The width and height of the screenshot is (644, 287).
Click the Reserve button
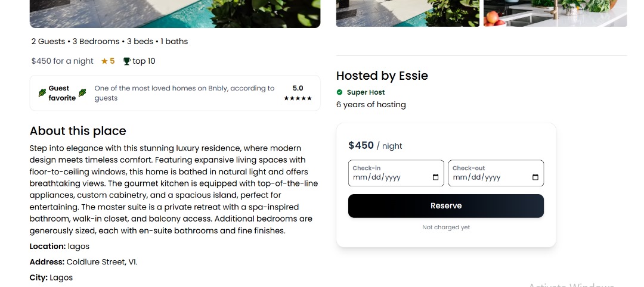pos(445,205)
